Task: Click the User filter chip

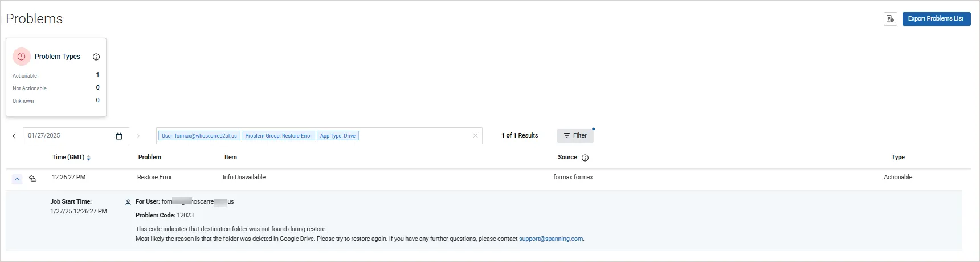Action: (x=199, y=136)
